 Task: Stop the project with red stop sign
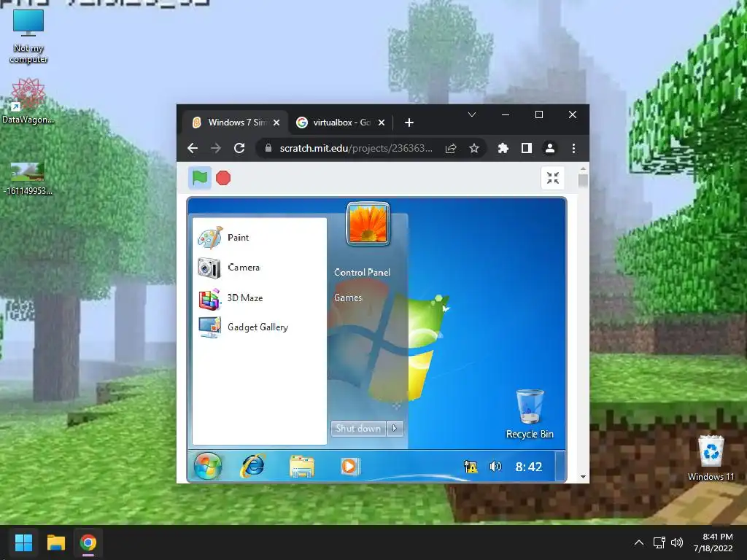click(223, 178)
